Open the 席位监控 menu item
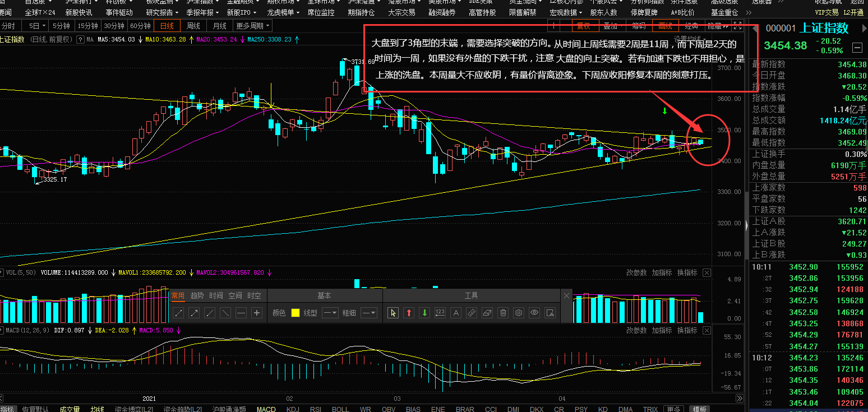Image resolution: width=868 pixels, height=412 pixels. (x=321, y=12)
